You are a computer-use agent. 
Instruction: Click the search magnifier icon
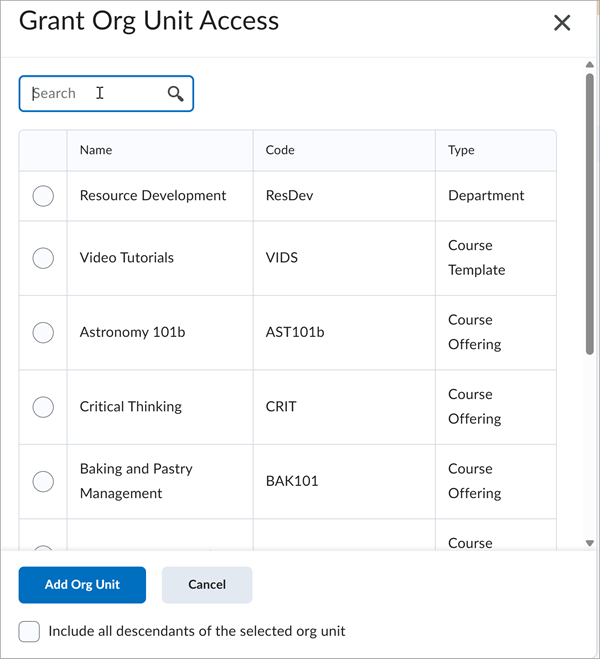point(176,94)
